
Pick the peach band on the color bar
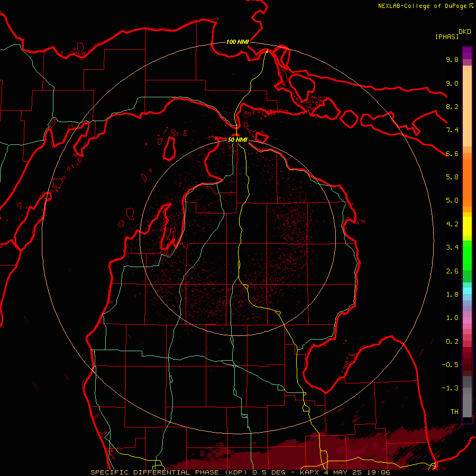point(467,109)
